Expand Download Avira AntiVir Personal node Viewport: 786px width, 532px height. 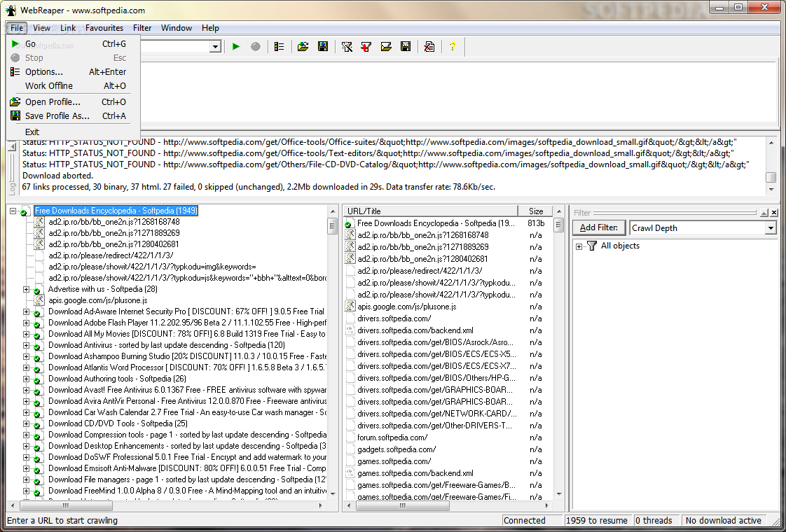tap(26, 401)
